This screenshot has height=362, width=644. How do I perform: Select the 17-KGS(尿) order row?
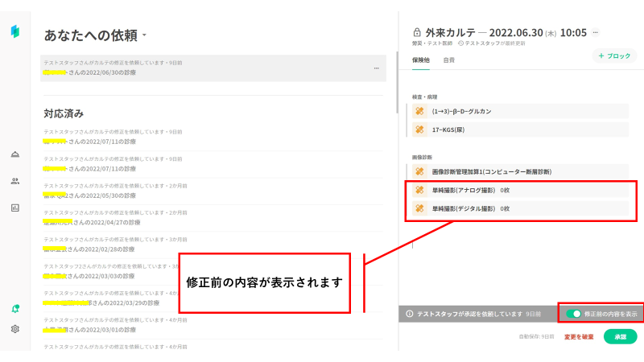coord(520,130)
